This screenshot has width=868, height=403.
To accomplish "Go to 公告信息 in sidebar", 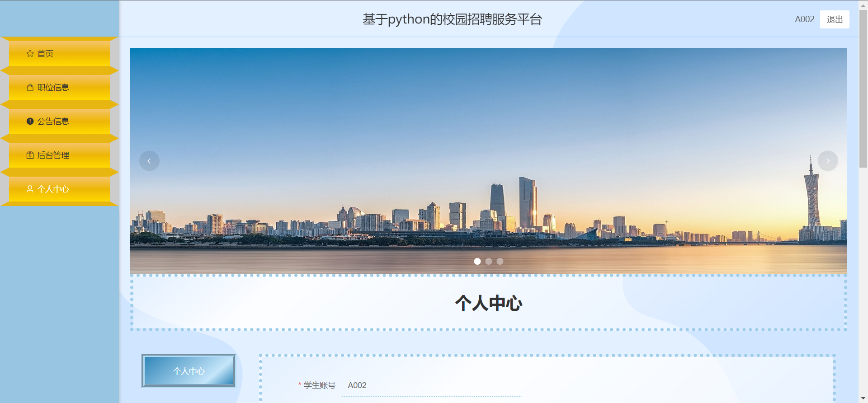I will coord(59,121).
